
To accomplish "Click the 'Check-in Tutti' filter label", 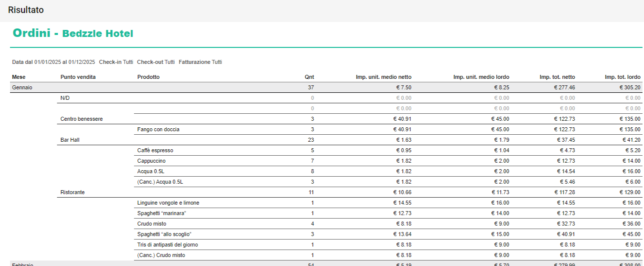I will tap(116, 62).
